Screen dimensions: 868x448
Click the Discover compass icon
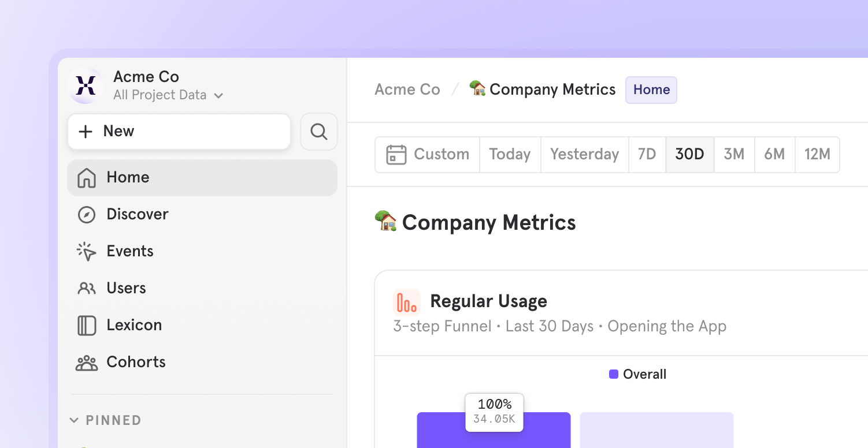tap(87, 215)
